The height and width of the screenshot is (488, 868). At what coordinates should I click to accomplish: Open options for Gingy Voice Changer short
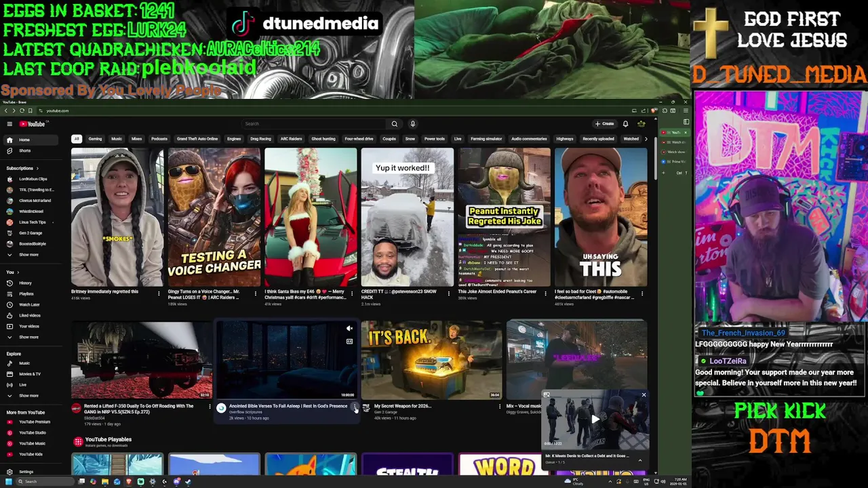point(255,293)
